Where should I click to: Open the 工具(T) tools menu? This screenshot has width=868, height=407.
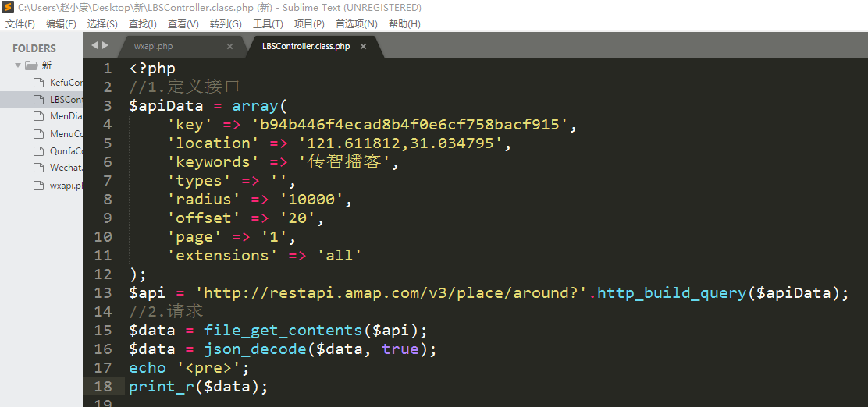point(268,24)
